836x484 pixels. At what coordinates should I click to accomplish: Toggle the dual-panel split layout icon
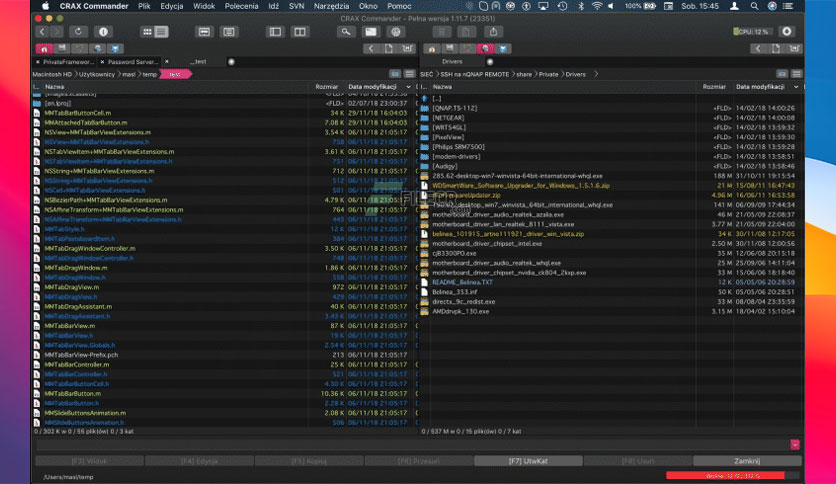tap(300, 32)
